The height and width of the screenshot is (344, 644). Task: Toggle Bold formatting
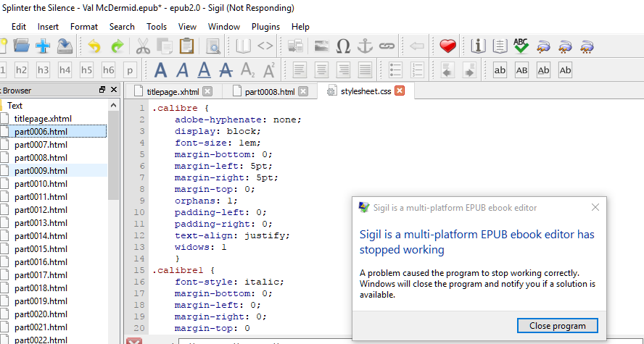point(160,70)
